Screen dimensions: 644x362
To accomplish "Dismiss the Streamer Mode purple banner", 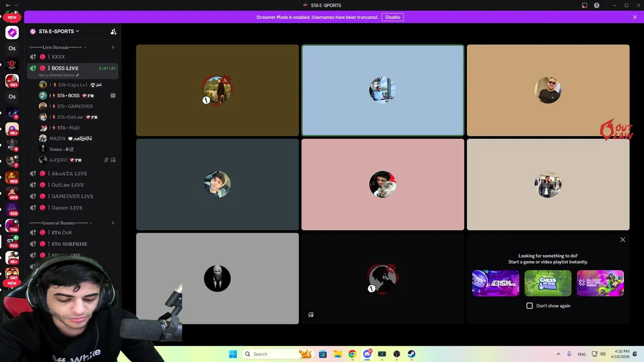I will [635, 17].
